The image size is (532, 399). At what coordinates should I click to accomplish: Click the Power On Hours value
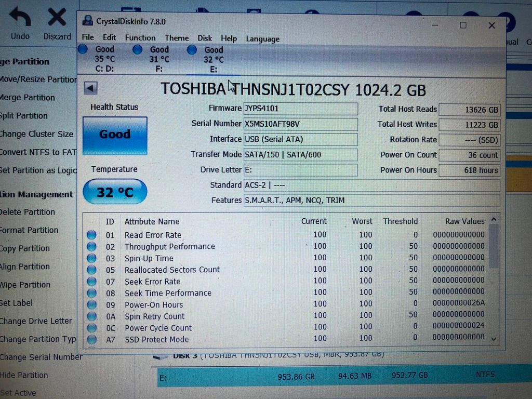tap(470, 170)
